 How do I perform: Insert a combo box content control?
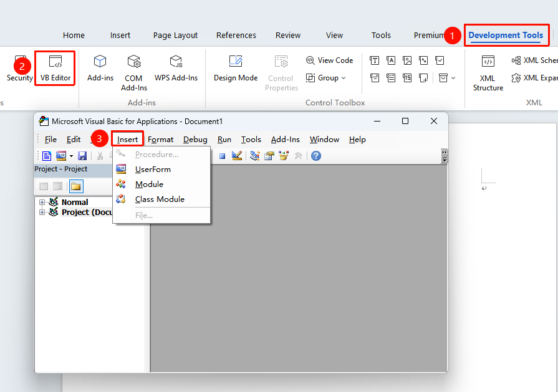tap(374, 77)
